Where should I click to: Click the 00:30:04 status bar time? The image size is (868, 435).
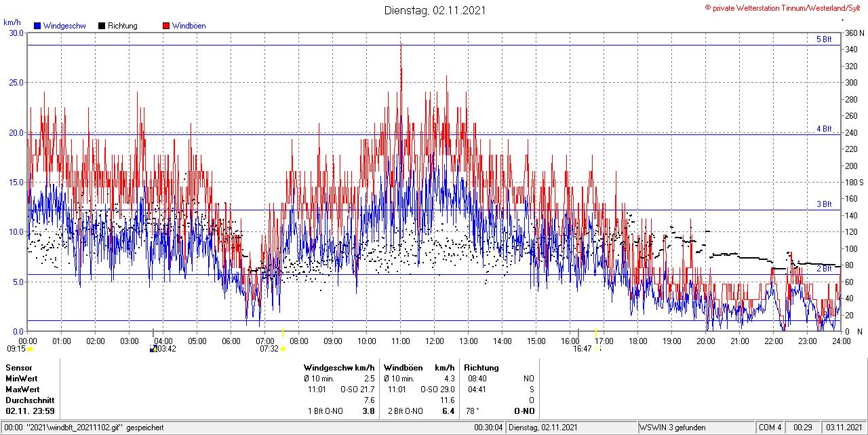[x=489, y=428]
